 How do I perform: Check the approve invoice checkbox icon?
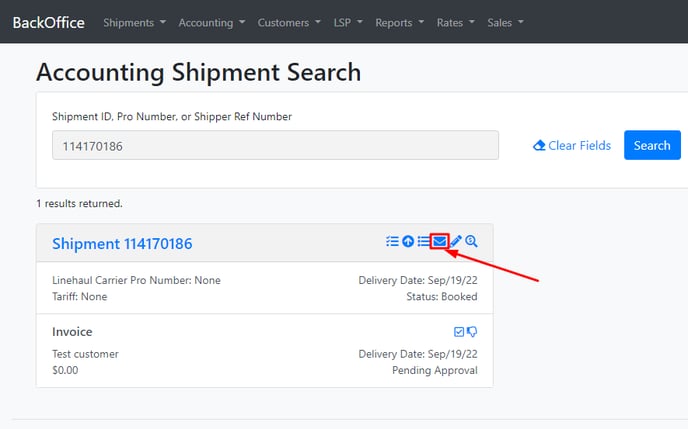(459, 332)
